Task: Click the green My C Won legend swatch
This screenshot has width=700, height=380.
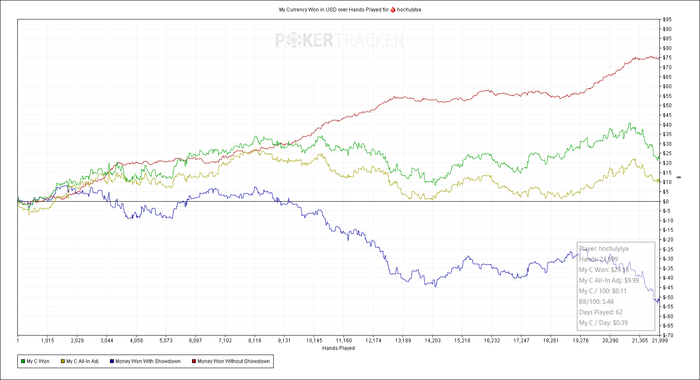Action: coord(23,361)
